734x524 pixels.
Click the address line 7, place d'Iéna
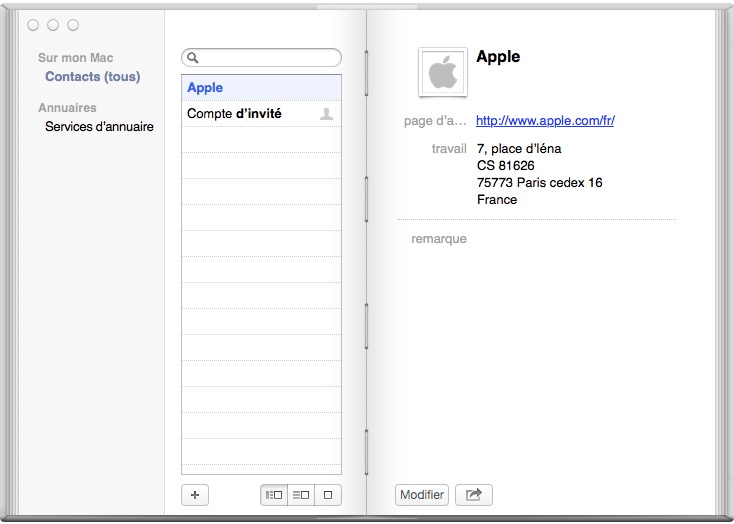click(x=519, y=149)
